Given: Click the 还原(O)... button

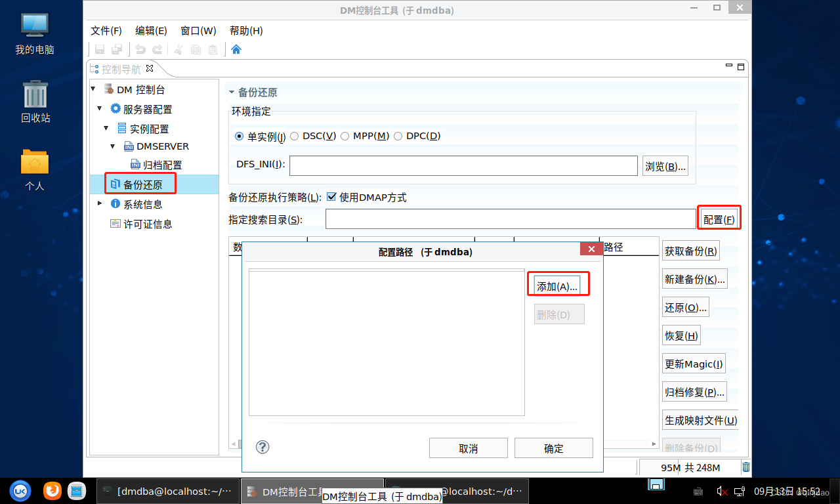Looking at the screenshot, I should click(686, 307).
